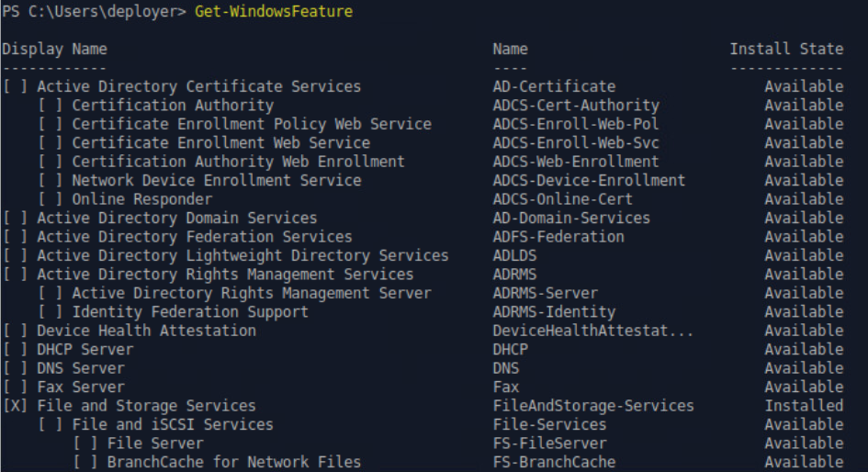Click the PS C:\Users\deployer> prompt
The image size is (868, 472).
coord(95,11)
